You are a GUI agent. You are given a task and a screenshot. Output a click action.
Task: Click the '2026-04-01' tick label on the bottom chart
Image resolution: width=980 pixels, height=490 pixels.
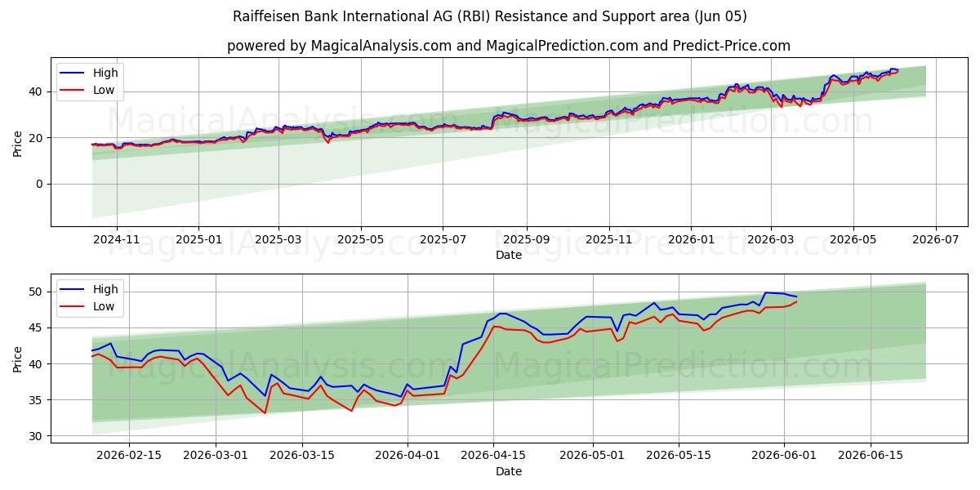407,457
